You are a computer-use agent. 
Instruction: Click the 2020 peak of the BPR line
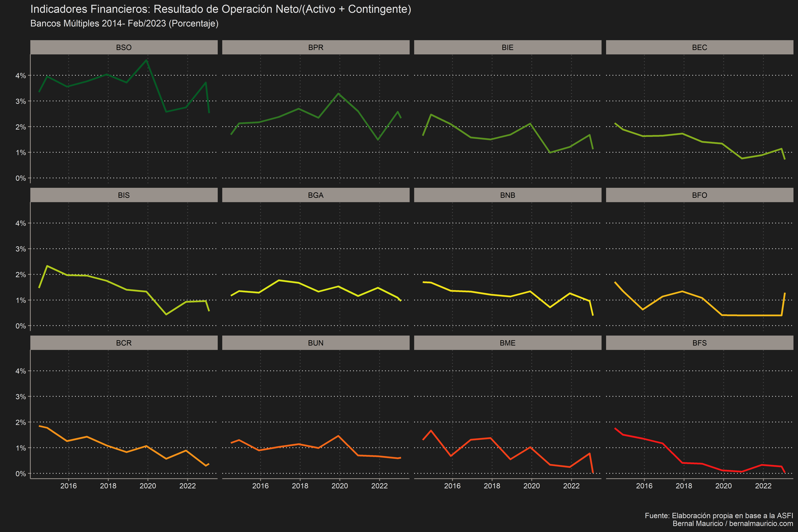pyautogui.click(x=338, y=93)
